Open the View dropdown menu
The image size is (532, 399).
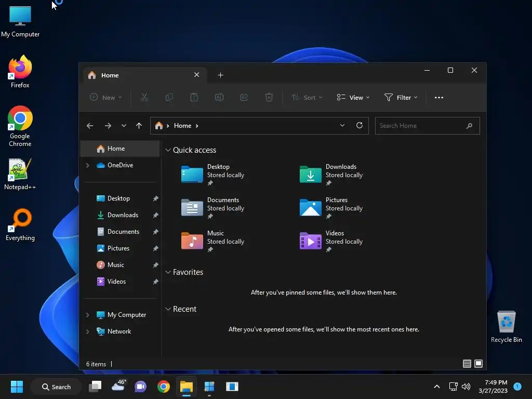(x=353, y=97)
